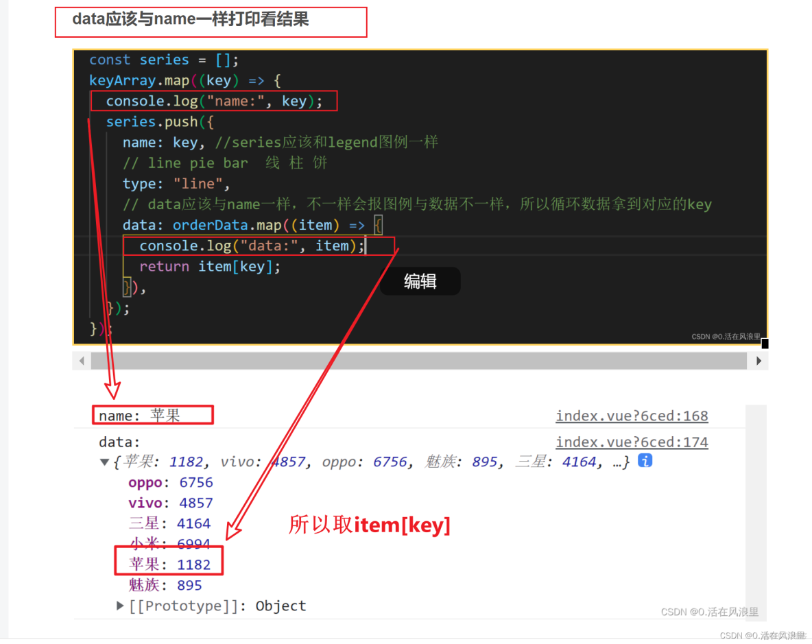
Task: Click the right arrow of the horizontal scrollbar
Action: click(x=758, y=360)
